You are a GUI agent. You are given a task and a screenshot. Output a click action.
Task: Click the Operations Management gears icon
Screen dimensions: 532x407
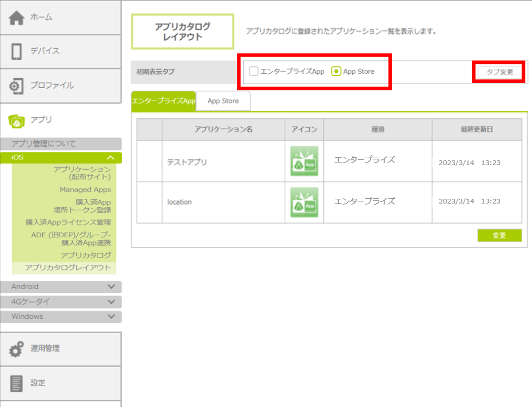(x=17, y=349)
